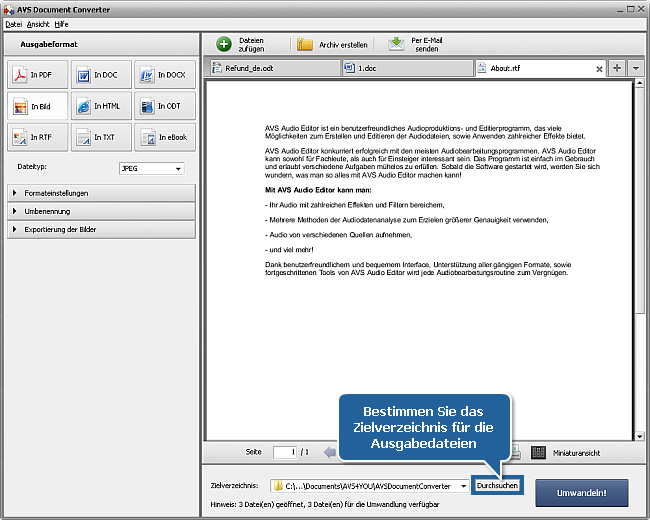The height and width of the screenshot is (520, 650).
Task: Open the Hilfe menu
Action: 61,24
